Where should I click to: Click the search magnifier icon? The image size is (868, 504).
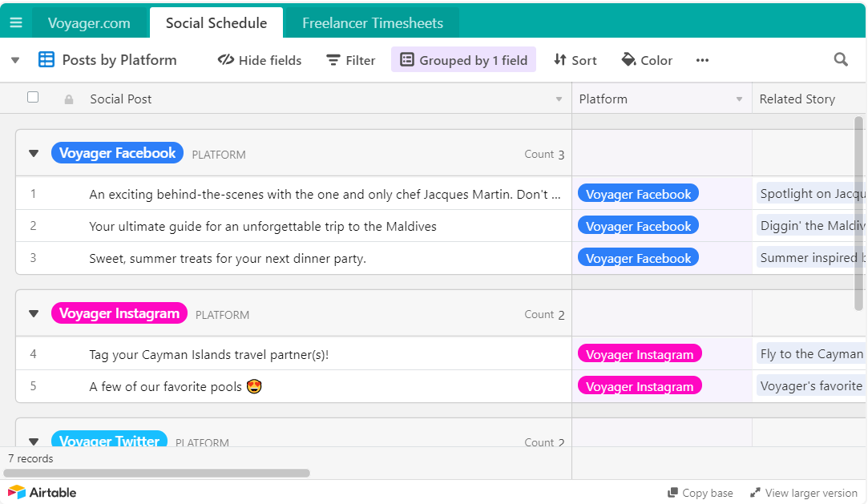(x=841, y=60)
